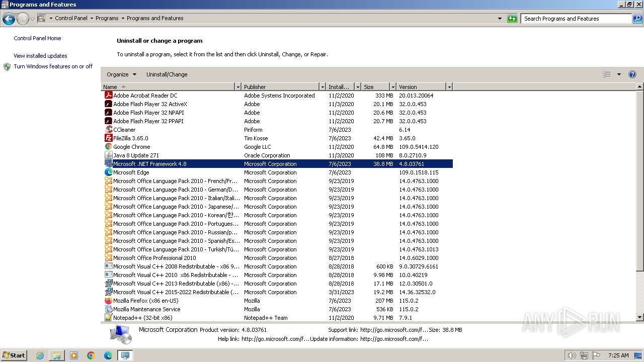Sort the list by Version column
Image resolution: width=644 pixels, height=362 pixels.
(x=422, y=87)
